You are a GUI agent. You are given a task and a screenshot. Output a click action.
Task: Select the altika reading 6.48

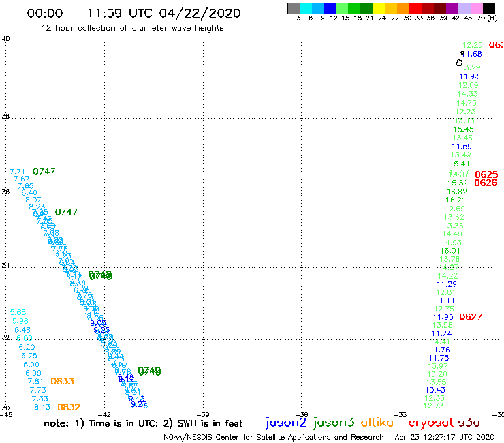pos(22,330)
